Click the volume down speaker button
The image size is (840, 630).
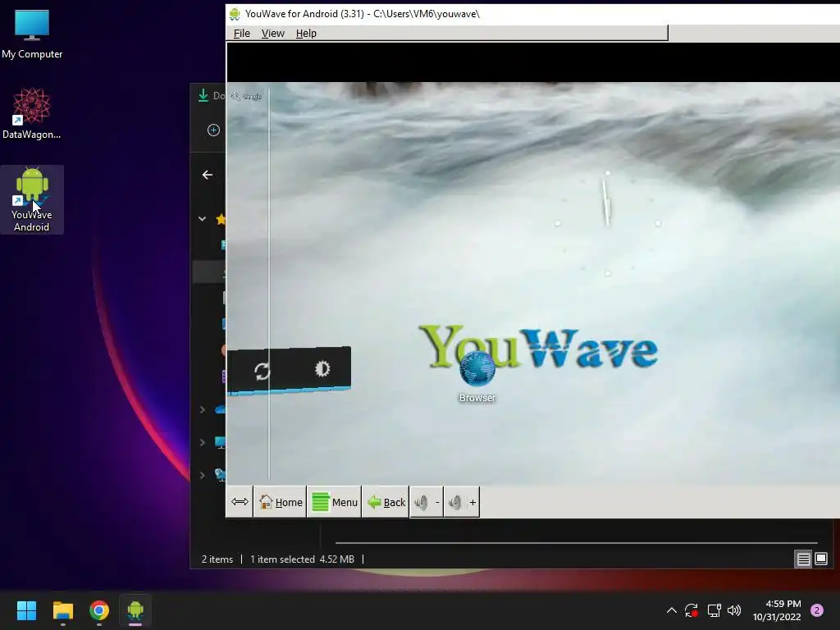tap(427, 502)
